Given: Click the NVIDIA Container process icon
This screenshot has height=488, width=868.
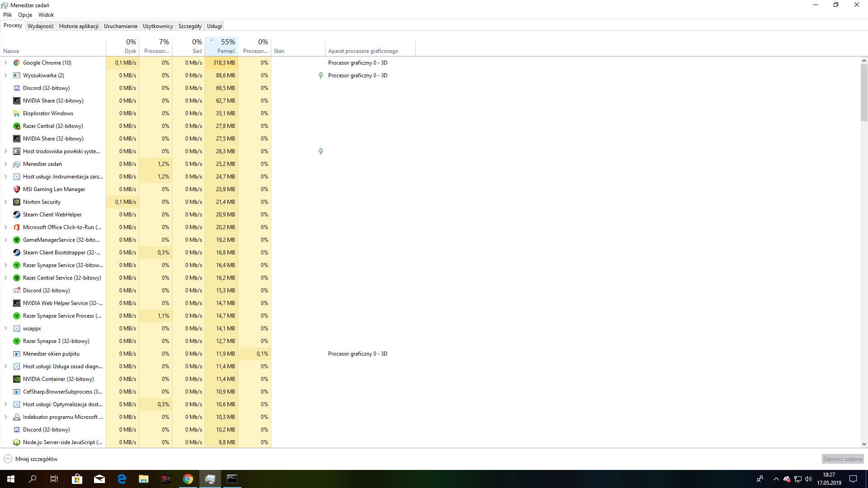Looking at the screenshot, I should coord(17,379).
